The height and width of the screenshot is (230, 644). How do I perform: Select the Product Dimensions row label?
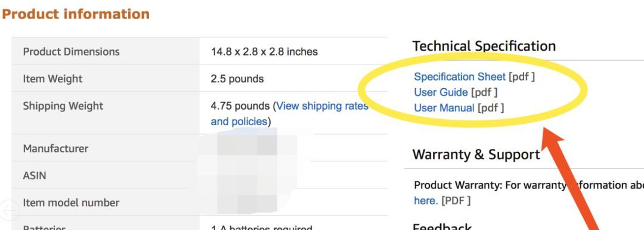(72, 52)
